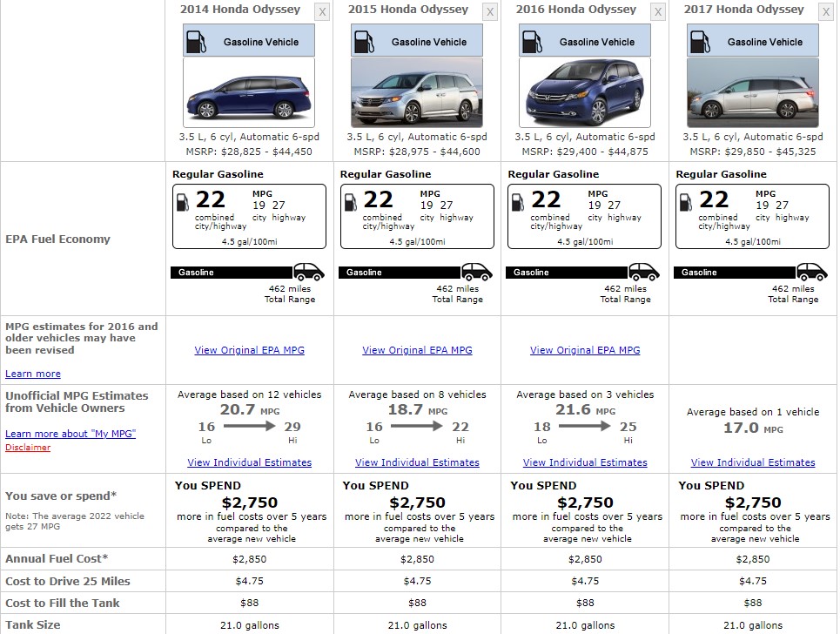Click the fuel pump icon in 2016 MPG box
840x634 pixels.
(x=518, y=203)
